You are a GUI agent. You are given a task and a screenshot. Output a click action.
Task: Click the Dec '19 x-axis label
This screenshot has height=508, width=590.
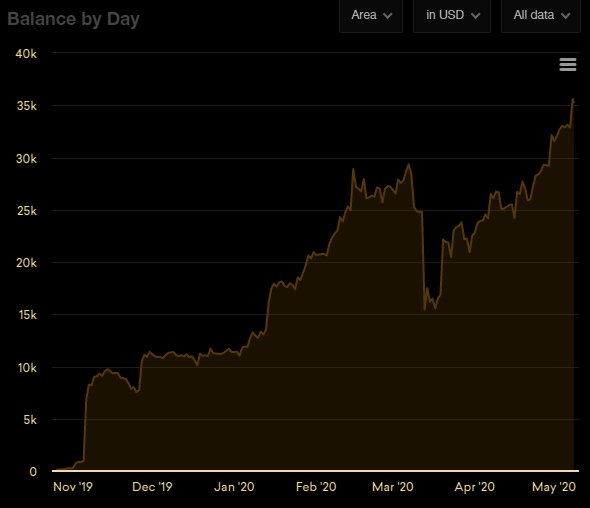tap(152, 487)
